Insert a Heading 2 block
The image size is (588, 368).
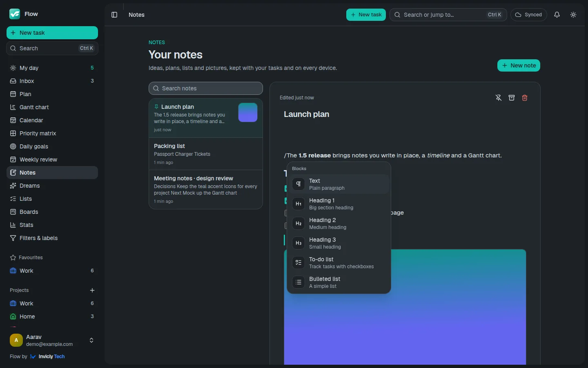coord(339,223)
